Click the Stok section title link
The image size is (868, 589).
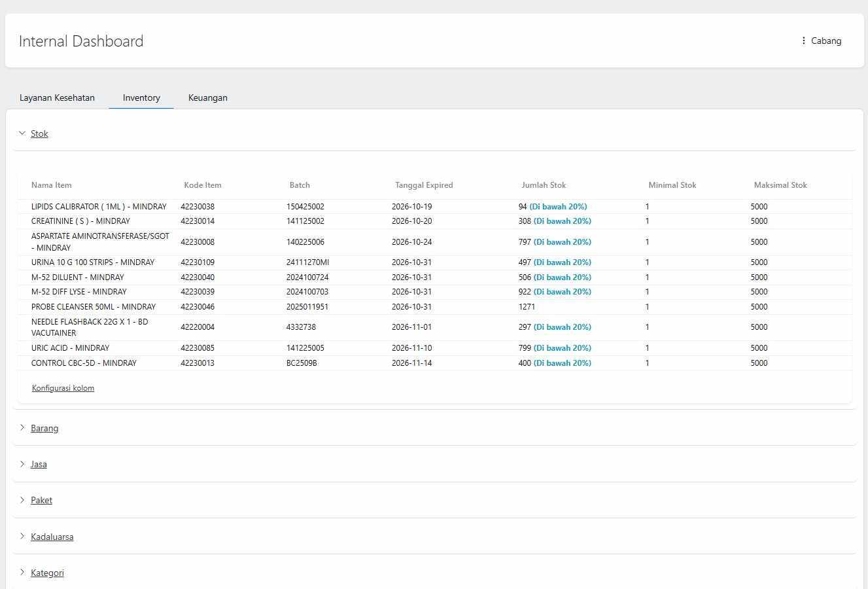click(39, 134)
